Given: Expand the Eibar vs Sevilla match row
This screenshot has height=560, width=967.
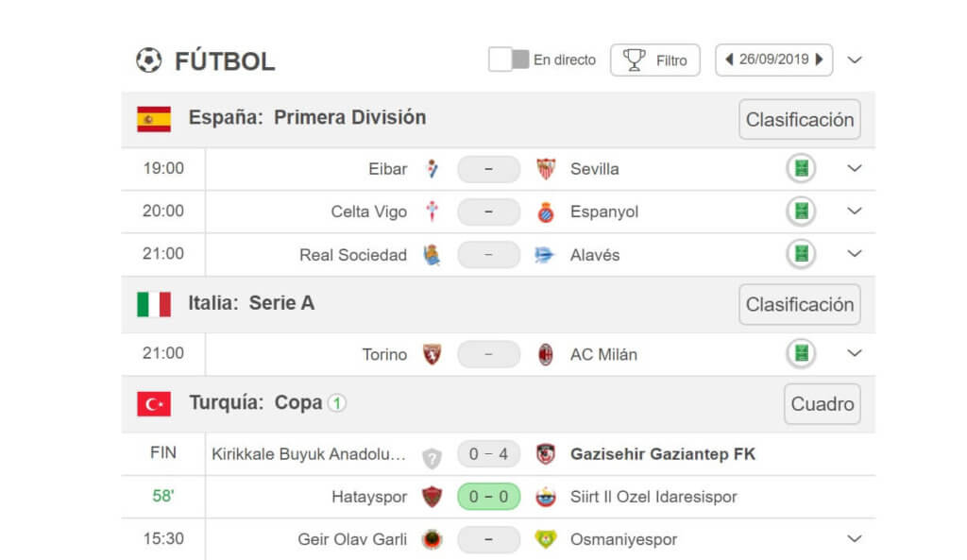Looking at the screenshot, I should pyautogui.click(x=855, y=169).
